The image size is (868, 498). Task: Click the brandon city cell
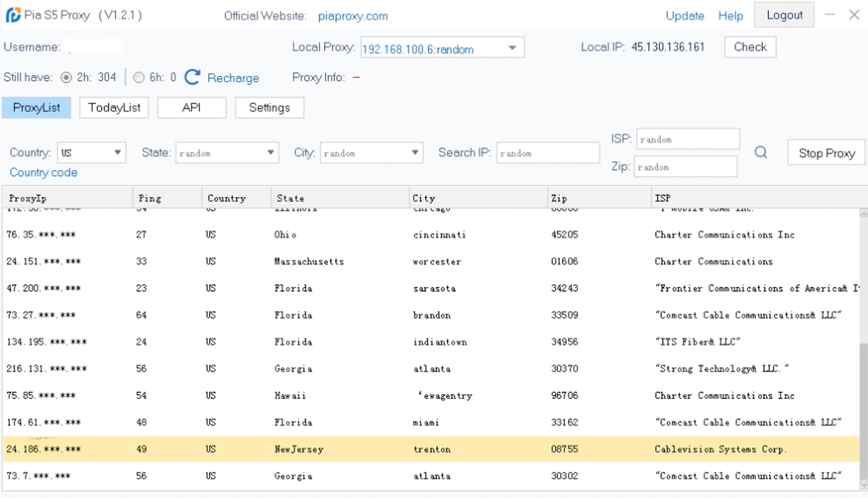tap(432, 315)
